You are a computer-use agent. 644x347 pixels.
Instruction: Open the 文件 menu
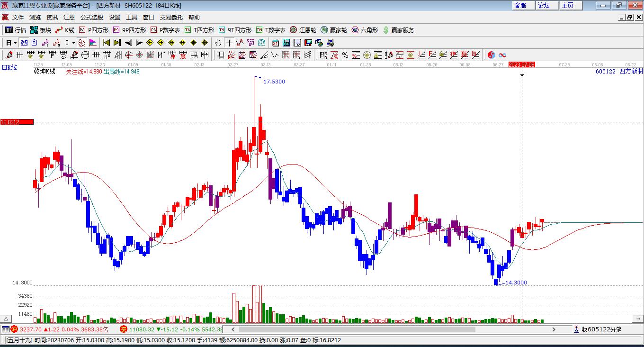[18, 17]
